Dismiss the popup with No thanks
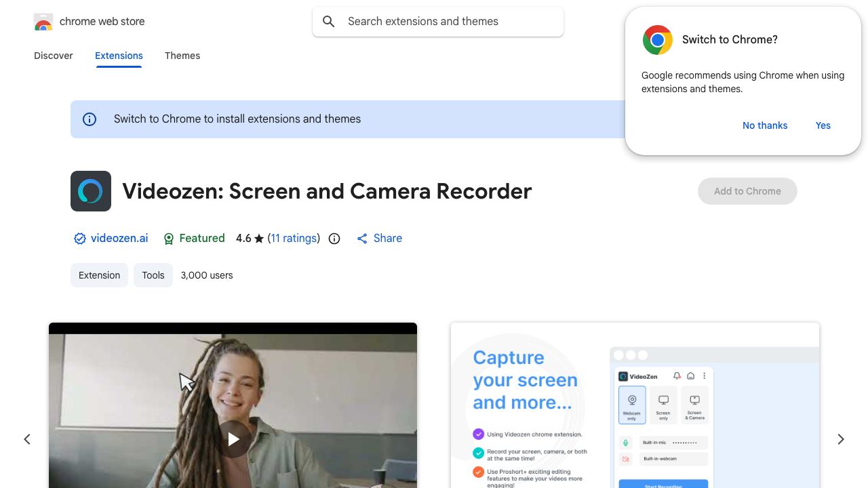Viewport: 868px width, 488px height. pyautogui.click(x=765, y=125)
